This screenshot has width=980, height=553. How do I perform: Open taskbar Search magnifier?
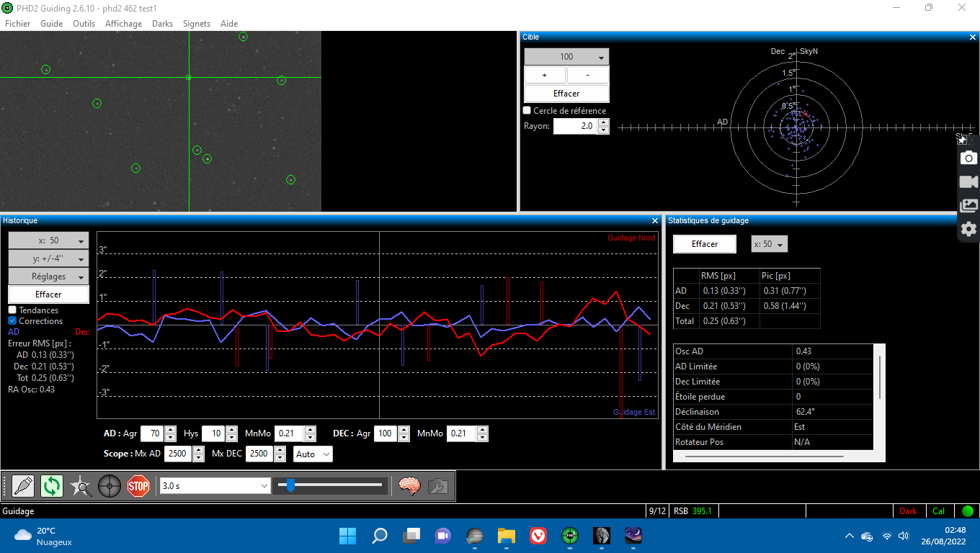coord(379,536)
